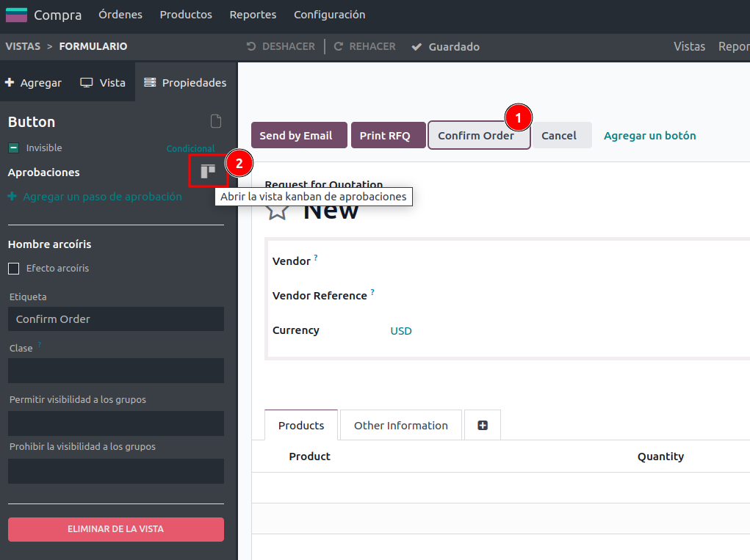Click the Vendor help question mark
The image size is (750, 560).
pyautogui.click(x=316, y=257)
